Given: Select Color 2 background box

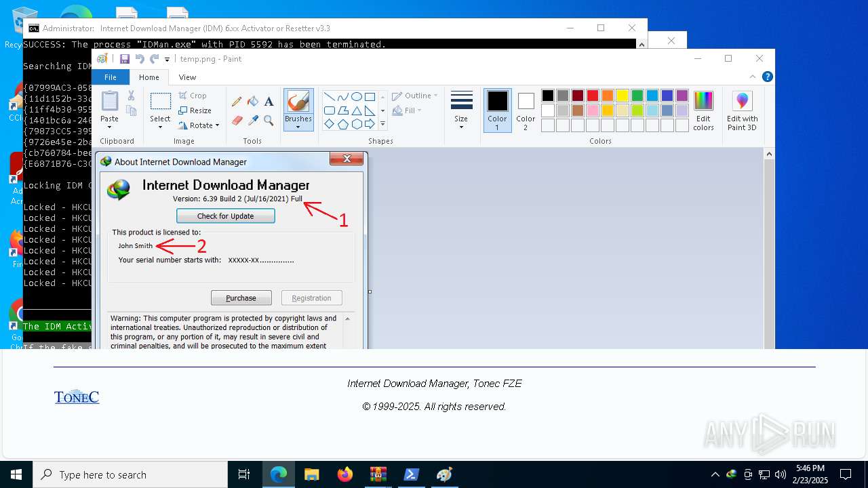Looking at the screenshot, I should (x=526, y=110).
